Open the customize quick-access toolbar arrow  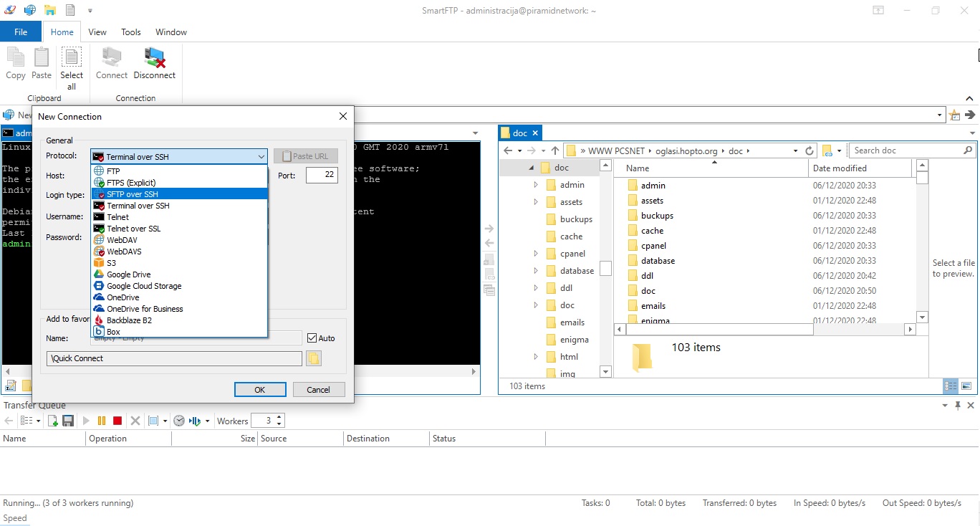(90, 10)
